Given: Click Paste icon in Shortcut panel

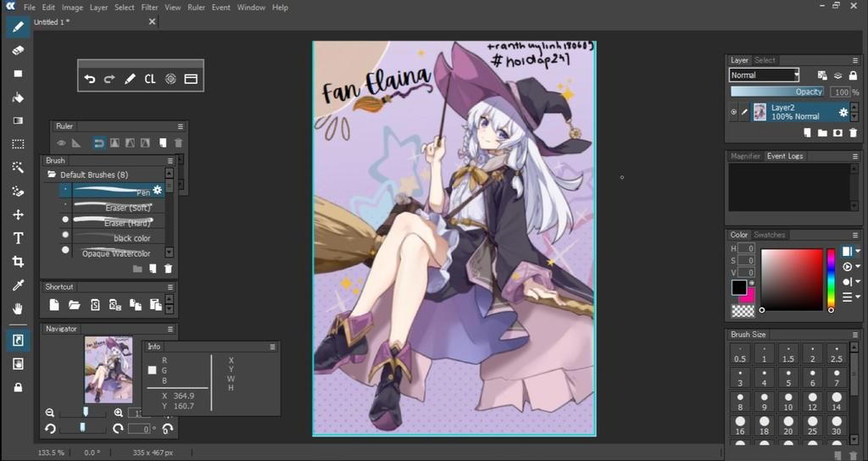Looking at the screenshot, I should pos(156,304).
